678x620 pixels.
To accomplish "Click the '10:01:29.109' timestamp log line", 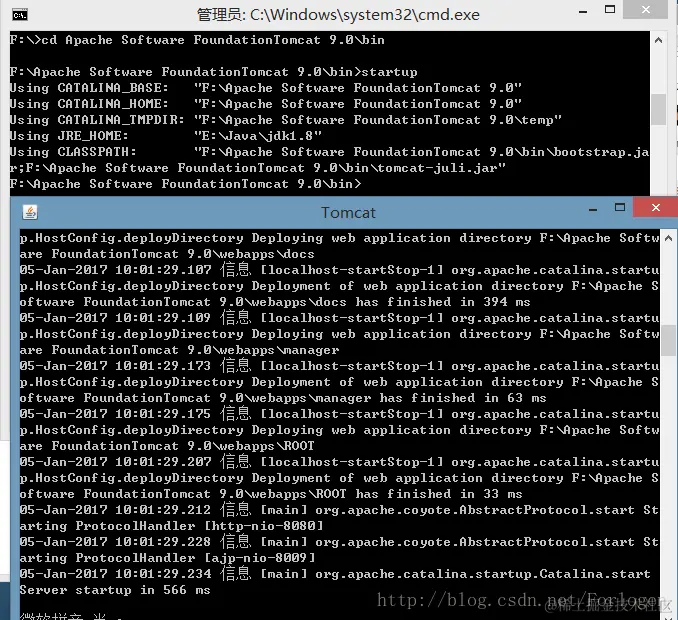I will (339, 318).
